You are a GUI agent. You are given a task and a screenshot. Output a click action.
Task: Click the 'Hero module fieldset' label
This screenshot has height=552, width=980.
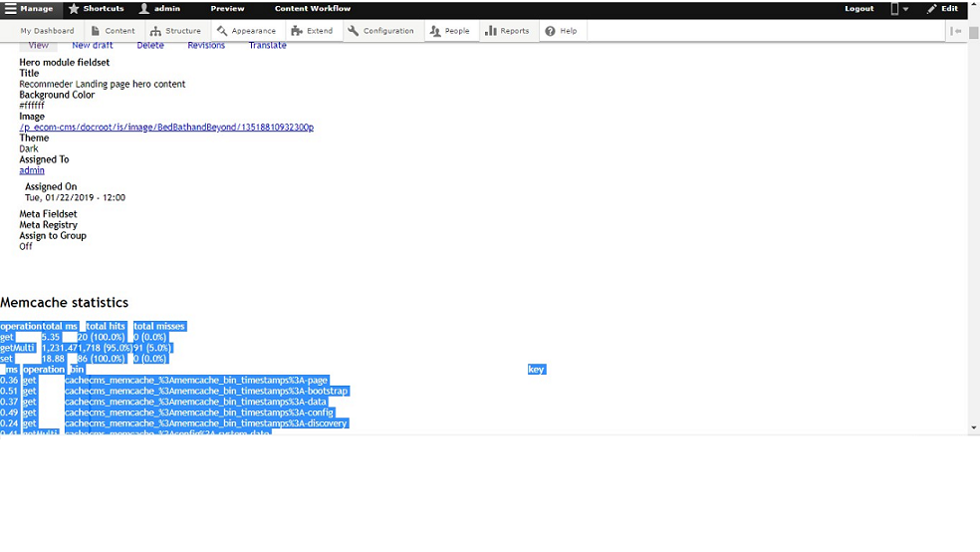click(65, 63)
